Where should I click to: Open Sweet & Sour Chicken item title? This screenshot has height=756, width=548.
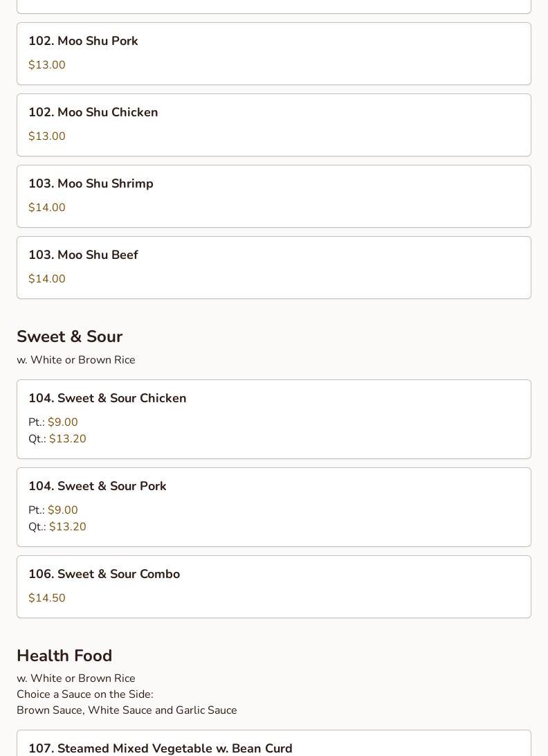107,398
